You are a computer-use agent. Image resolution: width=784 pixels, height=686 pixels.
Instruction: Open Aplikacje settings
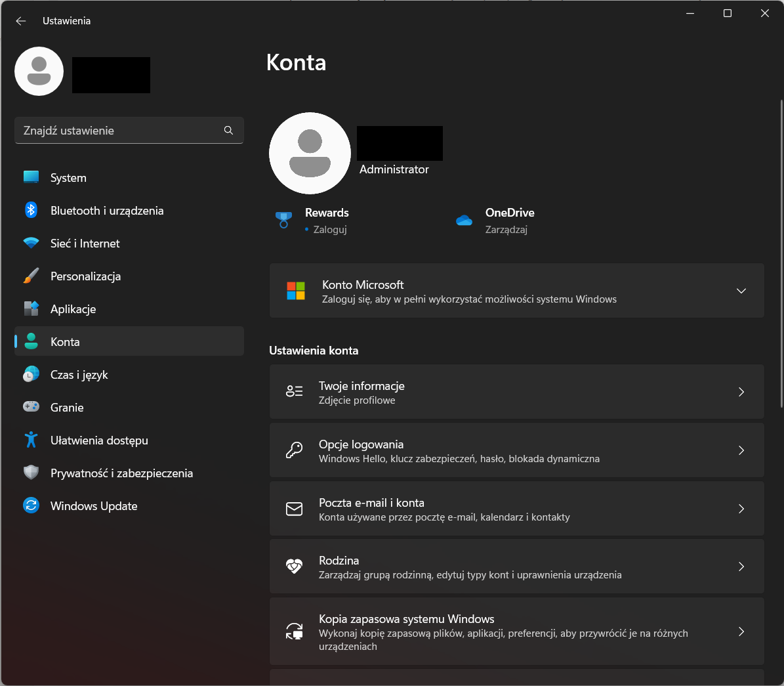pos(73,309)
